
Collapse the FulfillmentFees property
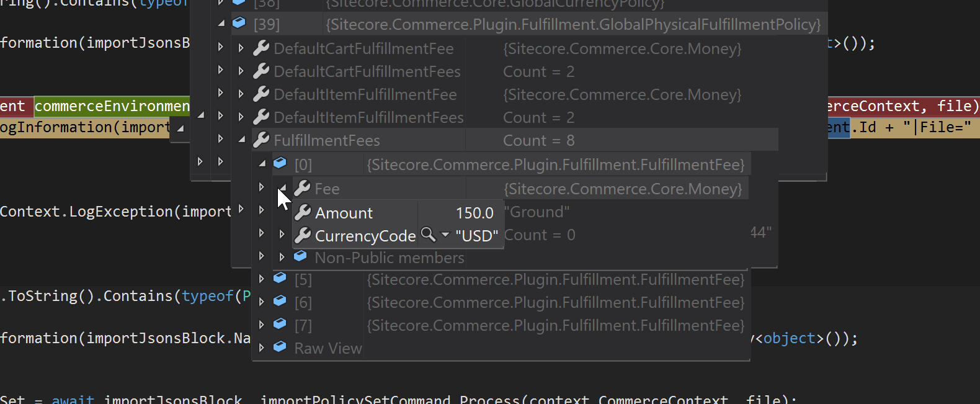click(242, 140)
